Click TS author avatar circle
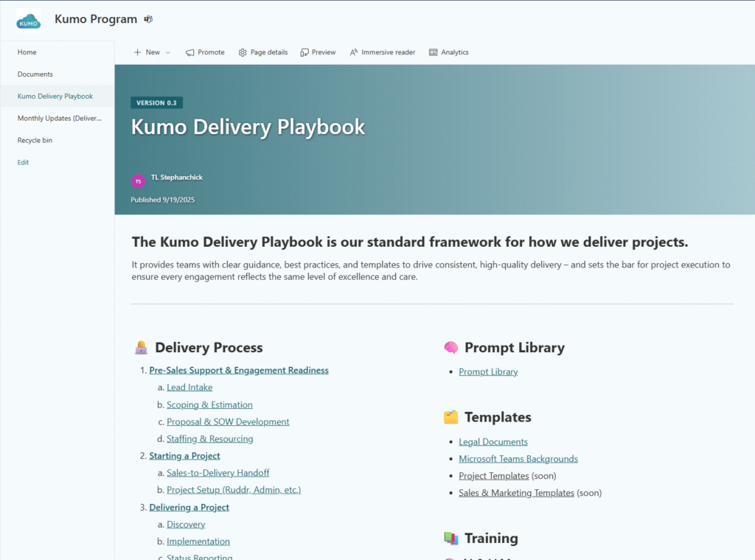The height and width of the screenshot is (560, 755). 138,181
